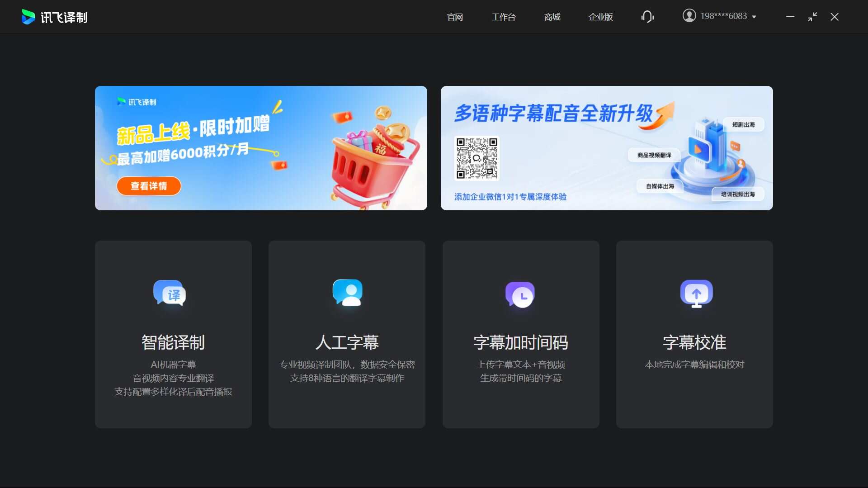Expand the account dropdown arrow
The height and width of the screenshot is (488, 868).
pos(754,17)
